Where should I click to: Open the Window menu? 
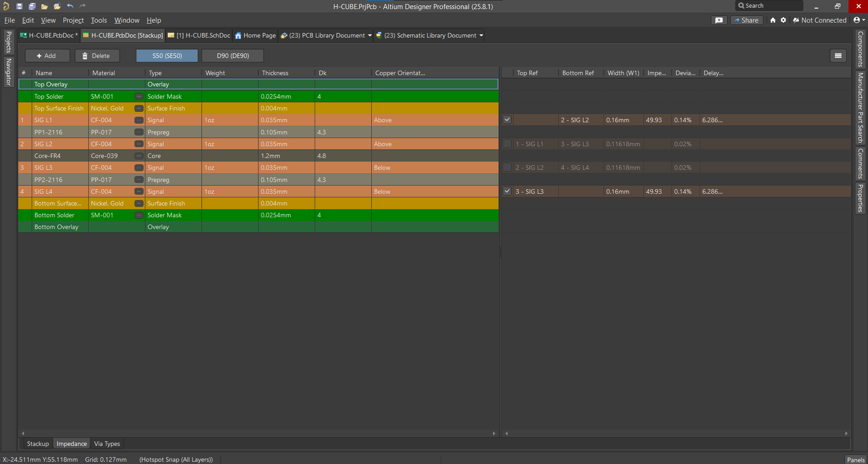pos(127,20)
